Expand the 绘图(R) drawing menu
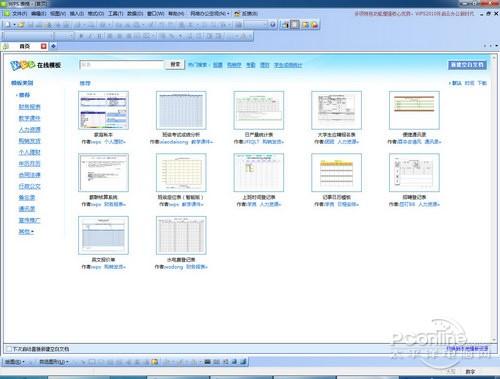The width and height of the screenshot is (500, 379). click(x=14, y=362)
